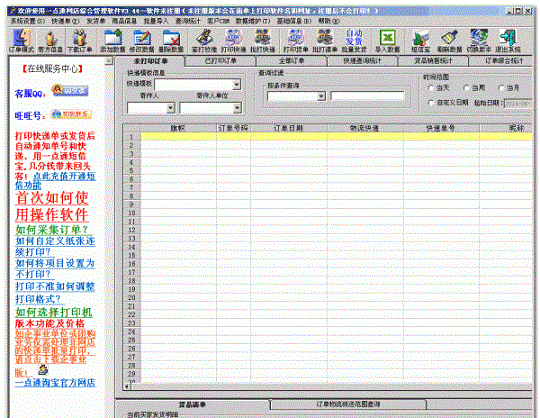Click the 打印快递 toolbar icon
This screenshot has width=540, height=418.
click(233, 41)
